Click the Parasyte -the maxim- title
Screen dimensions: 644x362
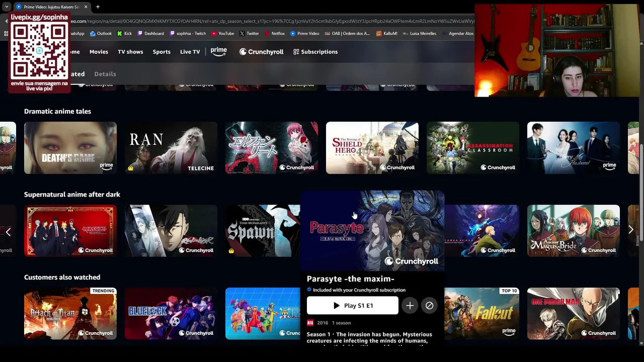(x=350, y=279)
